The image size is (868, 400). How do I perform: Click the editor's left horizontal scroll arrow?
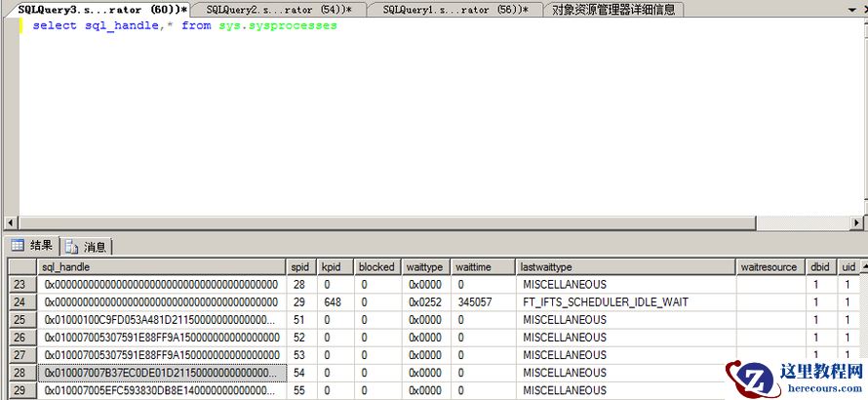(x=11, y=223)
